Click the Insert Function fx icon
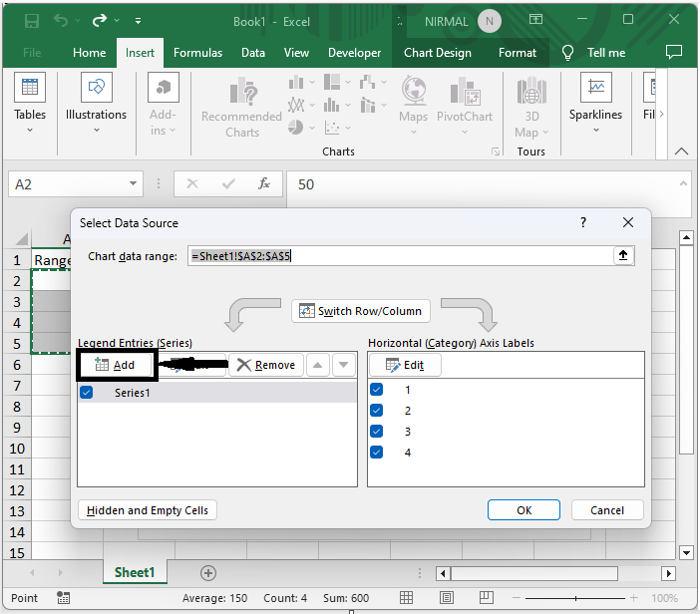 [x=264, y=183]
